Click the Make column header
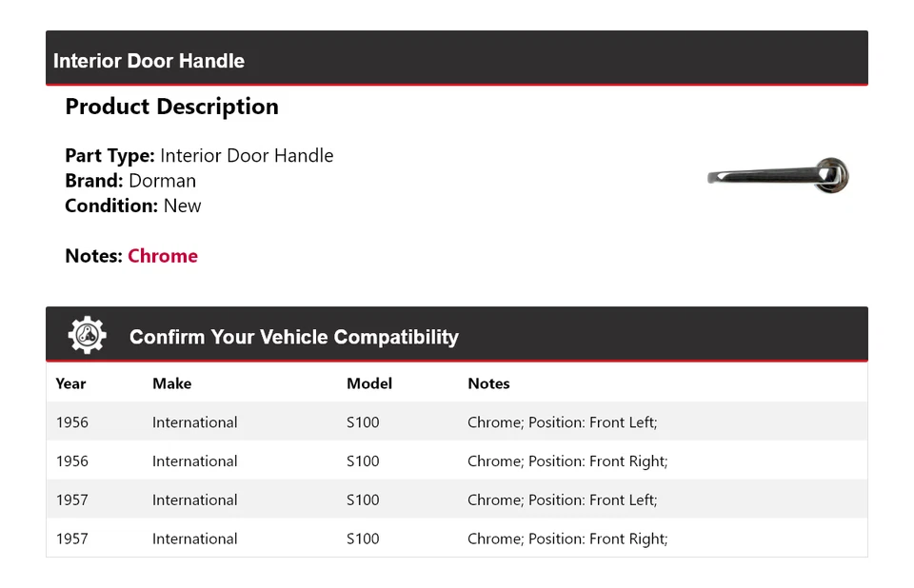Image resolution: width=914 pixels, height=588 pixels. point(171,383)
